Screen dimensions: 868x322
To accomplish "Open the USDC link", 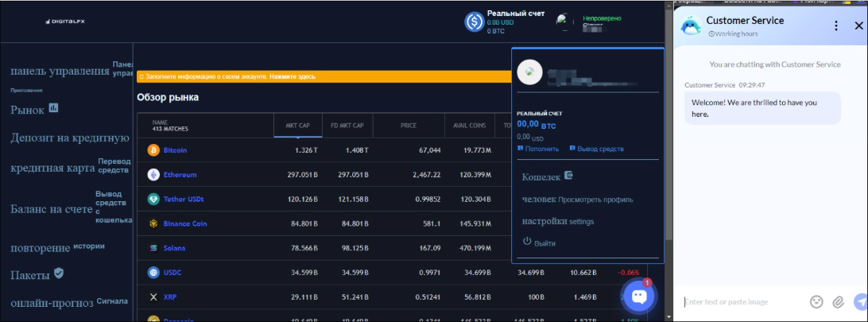I will 172,273.
